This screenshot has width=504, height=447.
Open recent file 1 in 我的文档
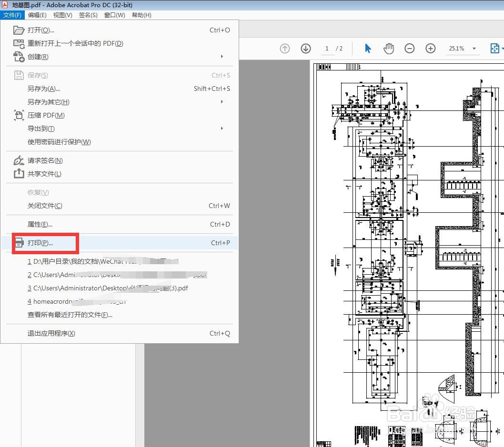[x=119, y=261]
